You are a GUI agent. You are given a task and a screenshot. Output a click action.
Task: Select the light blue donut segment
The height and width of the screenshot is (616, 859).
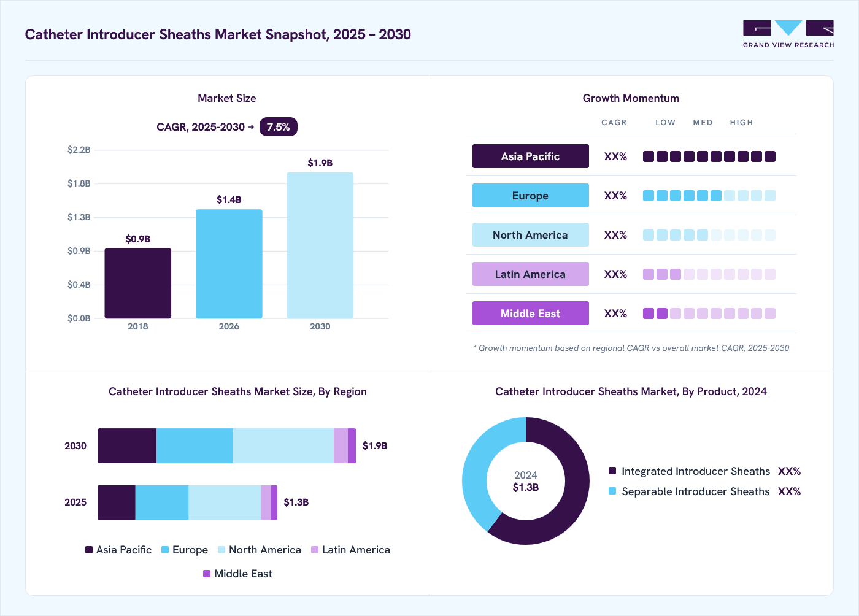point(477,469)
